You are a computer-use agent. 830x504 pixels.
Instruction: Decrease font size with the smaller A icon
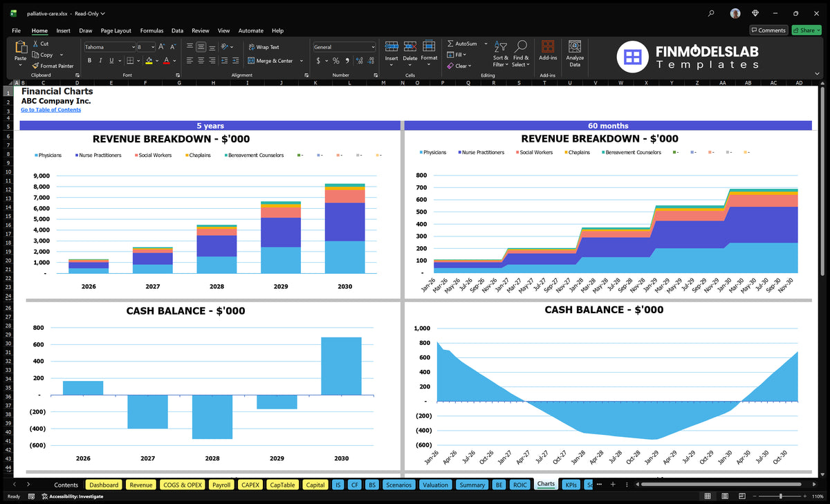click(x=174, y=47)
